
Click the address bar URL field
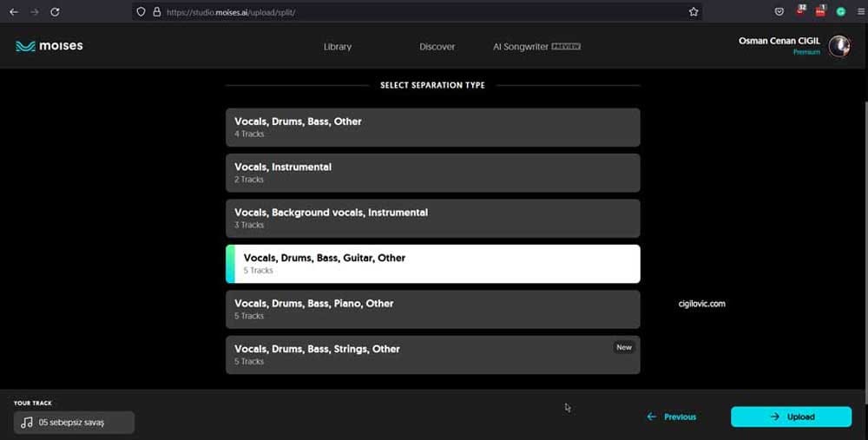pos(418,11)
